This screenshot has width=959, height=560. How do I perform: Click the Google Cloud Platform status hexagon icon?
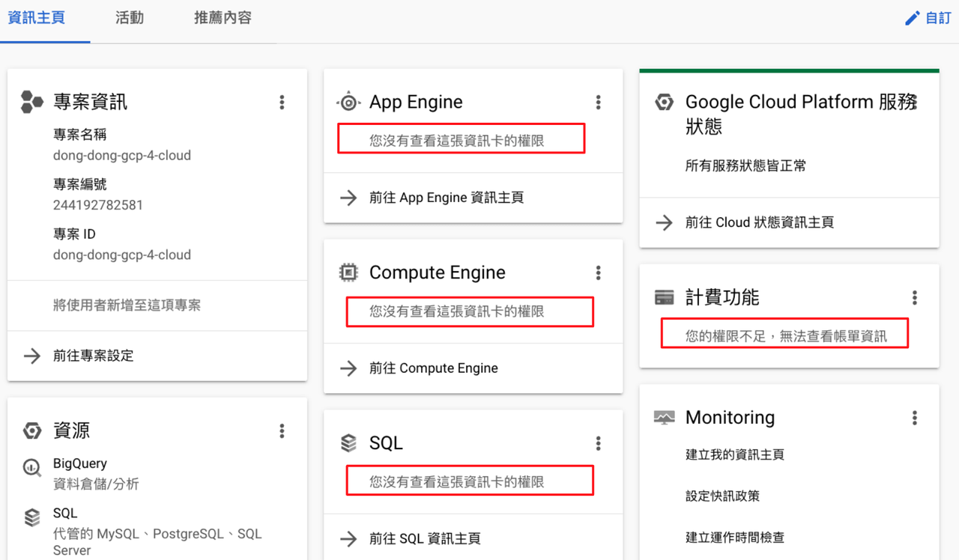point(664,103)
